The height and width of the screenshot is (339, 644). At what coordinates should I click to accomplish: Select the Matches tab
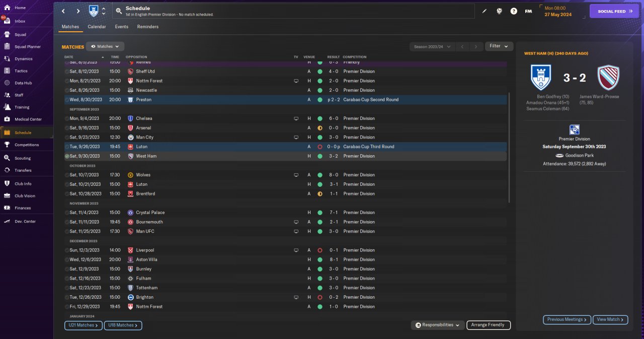pos(70,27)
